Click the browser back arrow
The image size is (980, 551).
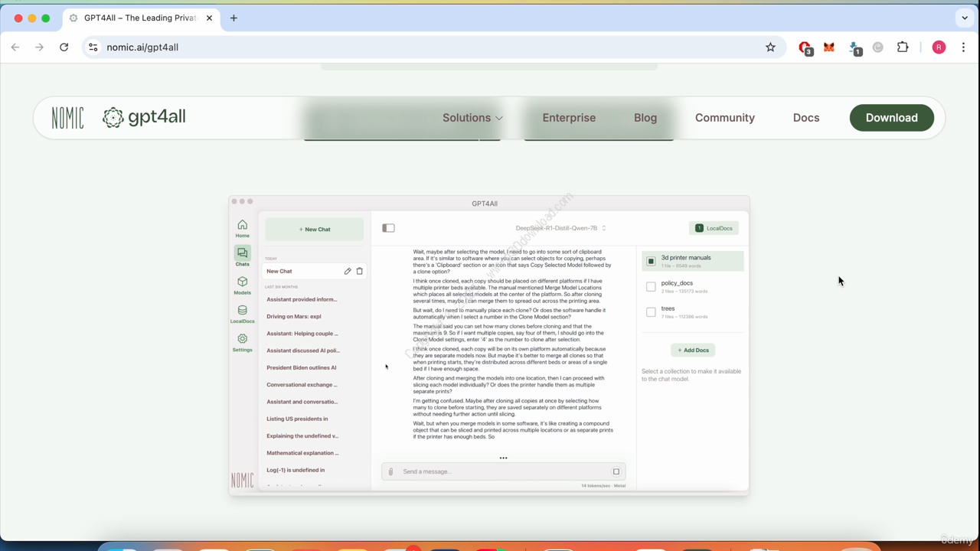click(15, 47)
